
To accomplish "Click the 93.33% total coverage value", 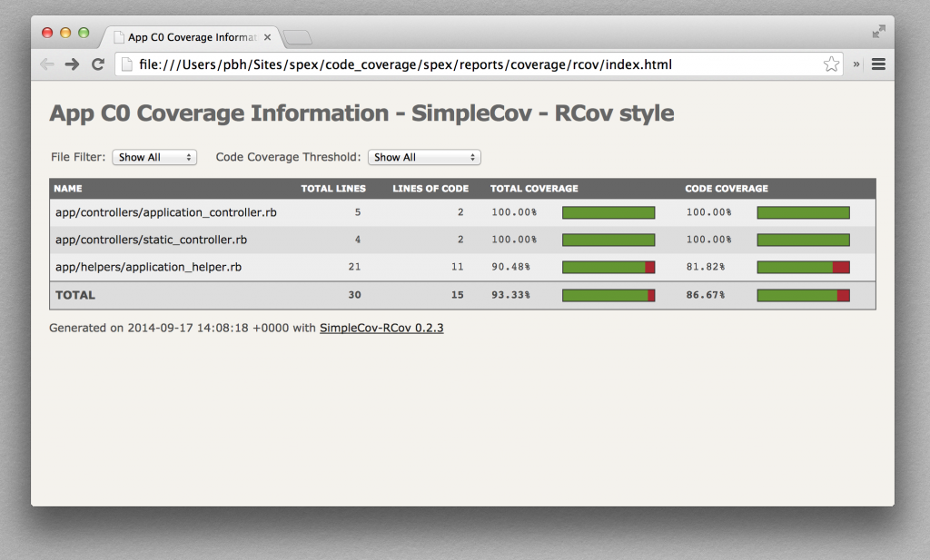I will [510, 294].
